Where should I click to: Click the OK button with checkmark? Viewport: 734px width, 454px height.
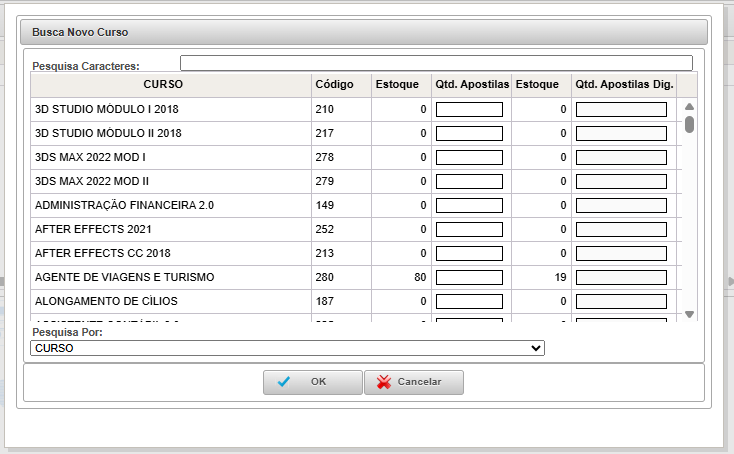[x=313, y=382]
